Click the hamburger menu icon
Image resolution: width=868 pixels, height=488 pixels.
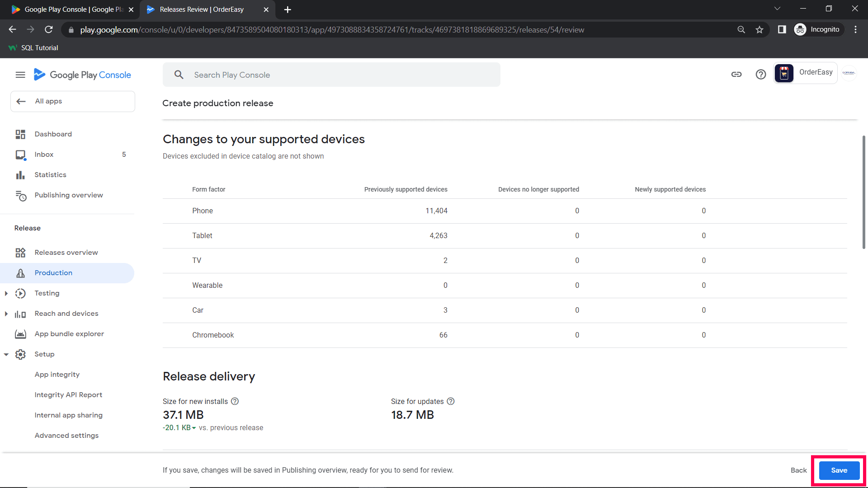[20, 75]
